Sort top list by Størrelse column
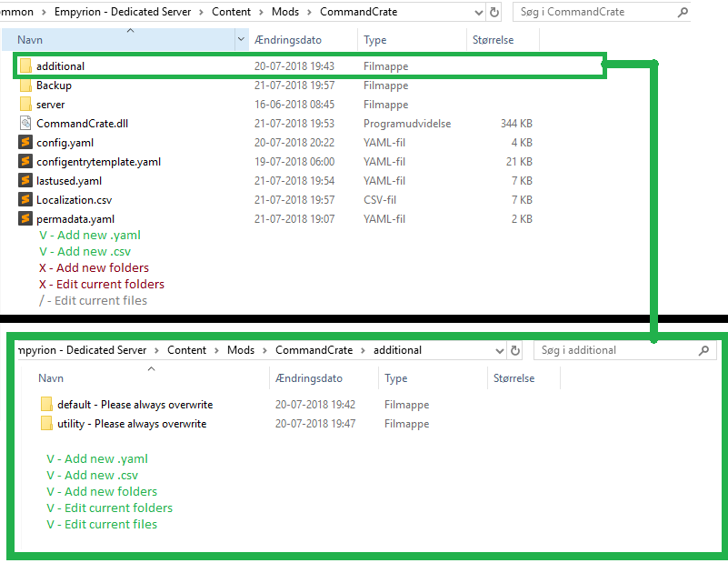 (x=503, y=39)
